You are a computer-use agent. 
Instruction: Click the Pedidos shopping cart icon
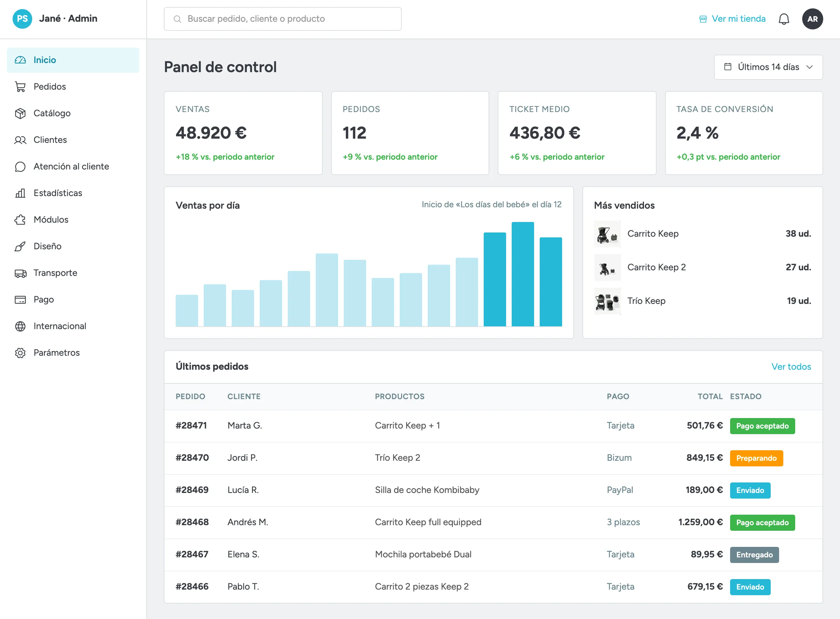(x=20, y=86)
